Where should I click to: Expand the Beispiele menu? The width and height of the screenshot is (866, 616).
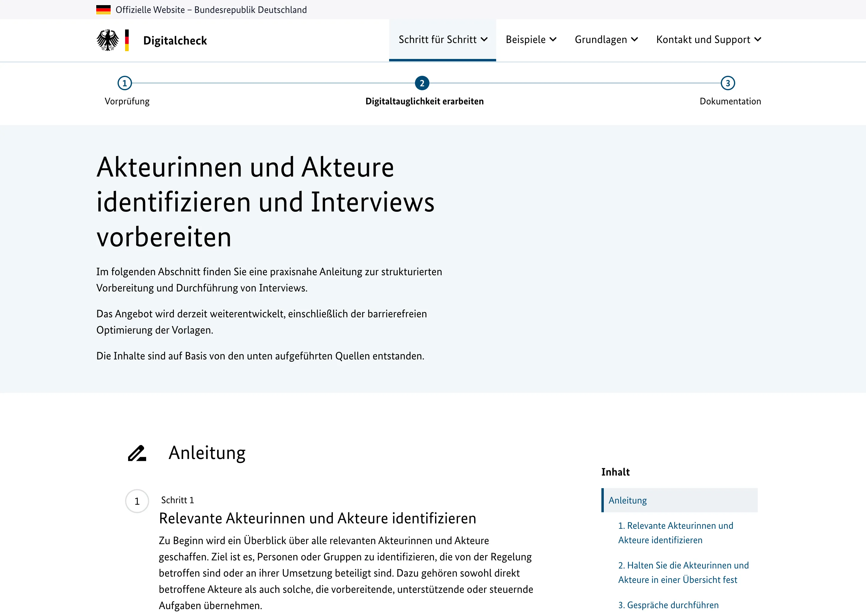point(531,40)
